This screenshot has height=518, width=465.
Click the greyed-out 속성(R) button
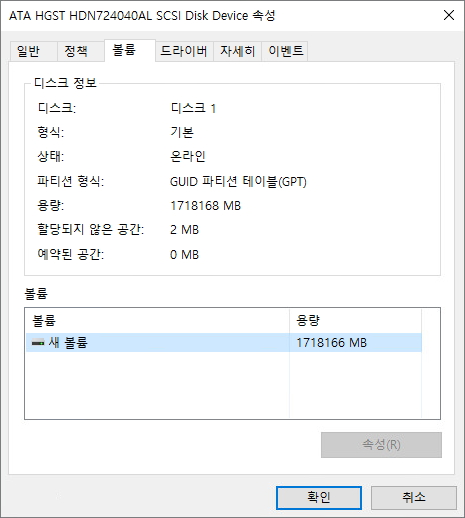381,445
